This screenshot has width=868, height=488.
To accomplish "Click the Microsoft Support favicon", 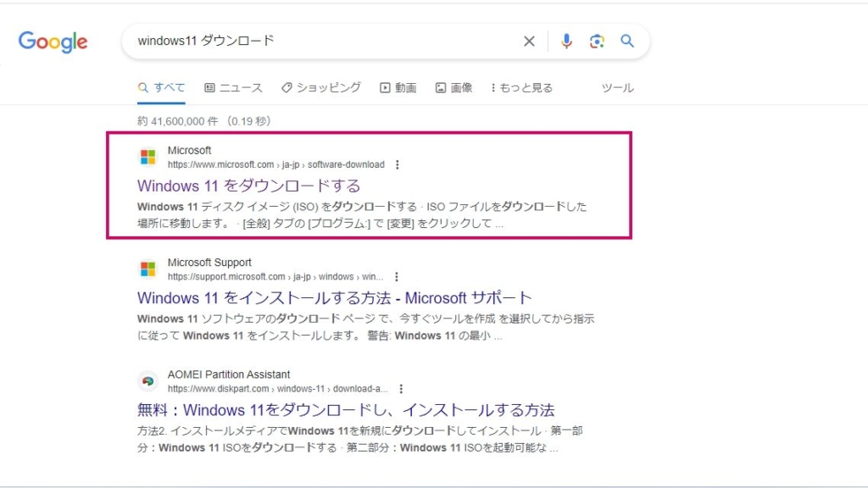I will [x=147, y=269].
